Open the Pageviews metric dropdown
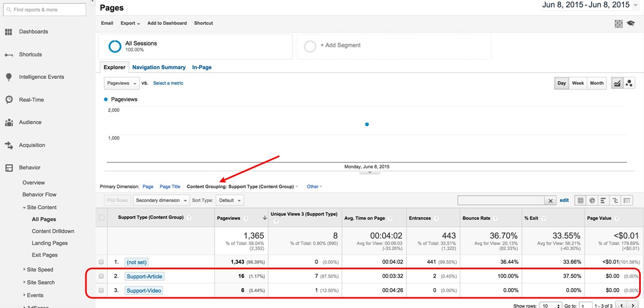The height and width of the screenshot is (308, 644). 121,83
